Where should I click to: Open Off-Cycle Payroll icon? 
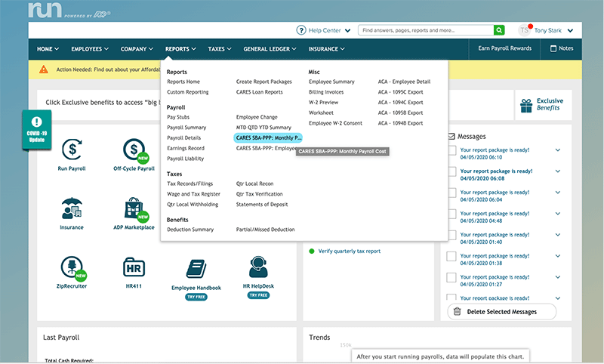pyautogui.click(x=134, y=150)
